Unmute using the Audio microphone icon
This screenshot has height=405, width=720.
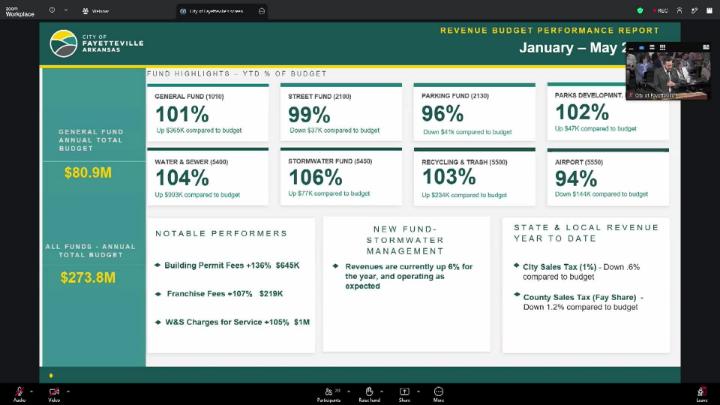tap(19, 392)
